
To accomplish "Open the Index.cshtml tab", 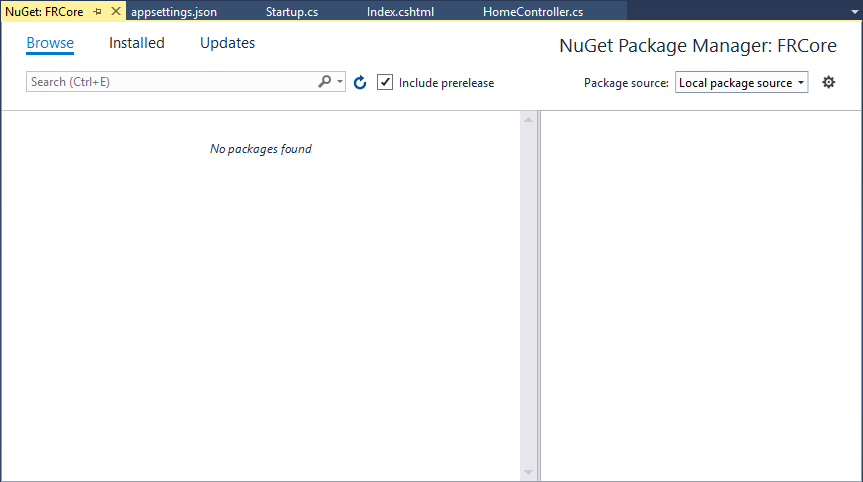I will tap(400, 12).
